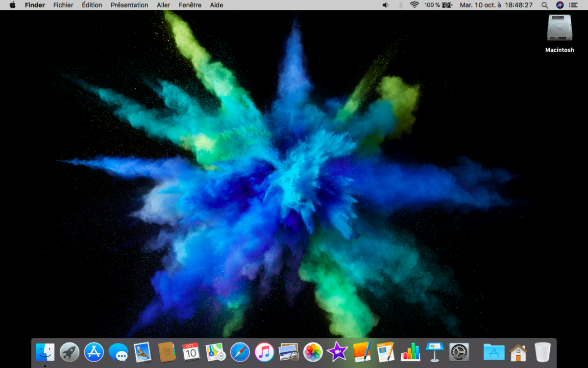Expand the volume control in menu bar
The width and height of the screenshot is (588, 368).
385,5
